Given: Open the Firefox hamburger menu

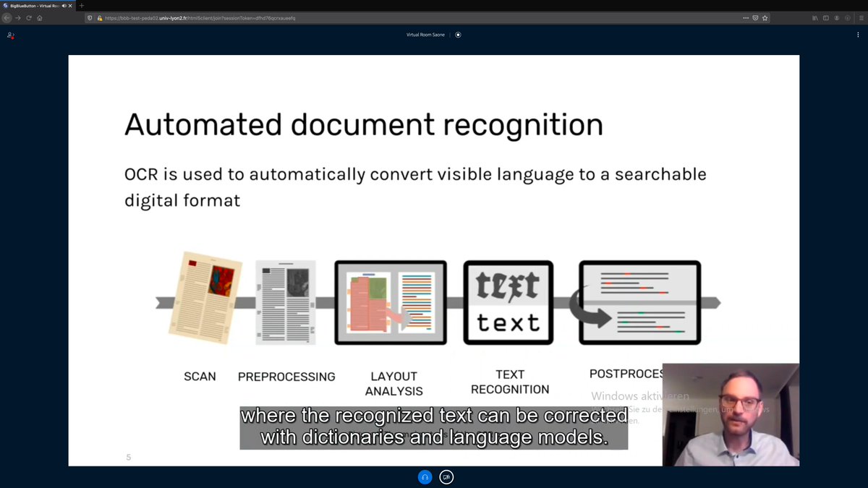Looking at the screenshot, I should pyautogui.click(x=861, y=17).
